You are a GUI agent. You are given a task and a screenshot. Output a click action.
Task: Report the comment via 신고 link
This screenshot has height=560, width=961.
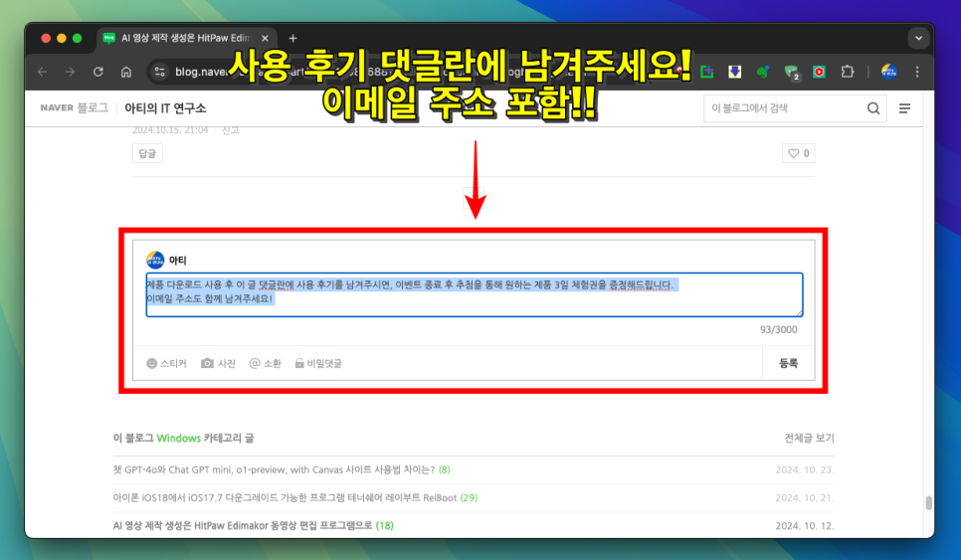pyautogui.click(x=231, y=130)
